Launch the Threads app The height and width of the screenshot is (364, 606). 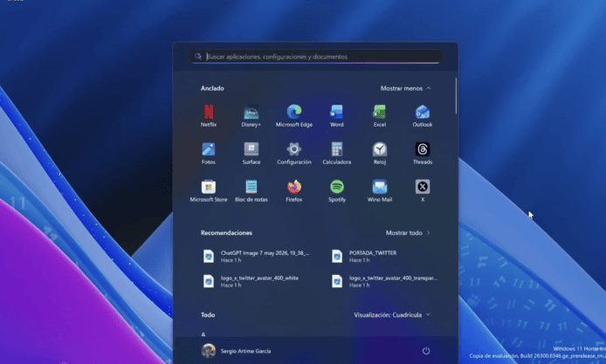pos(423,153)
